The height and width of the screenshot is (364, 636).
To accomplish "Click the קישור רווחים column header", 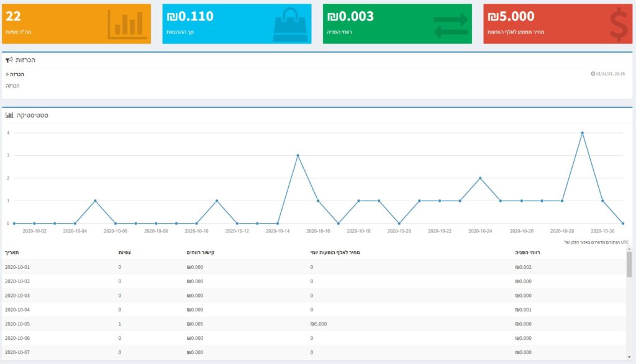I will (201, 253).
